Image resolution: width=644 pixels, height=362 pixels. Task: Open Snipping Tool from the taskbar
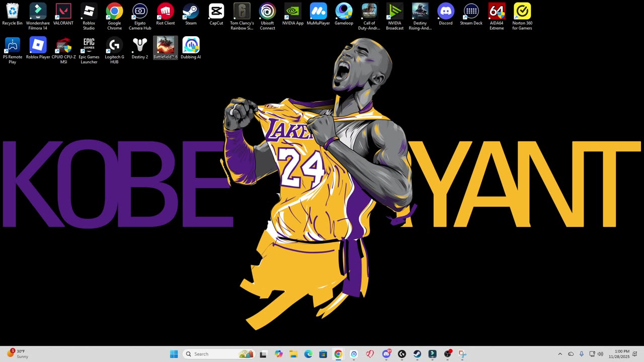tap(462, 354)
